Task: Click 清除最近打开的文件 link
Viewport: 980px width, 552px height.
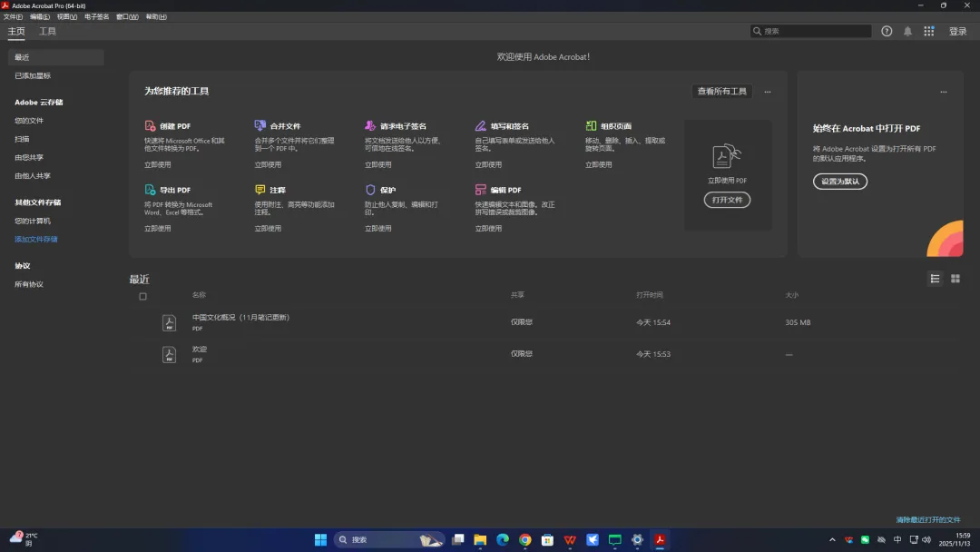Action: click(x=928, y=519)
